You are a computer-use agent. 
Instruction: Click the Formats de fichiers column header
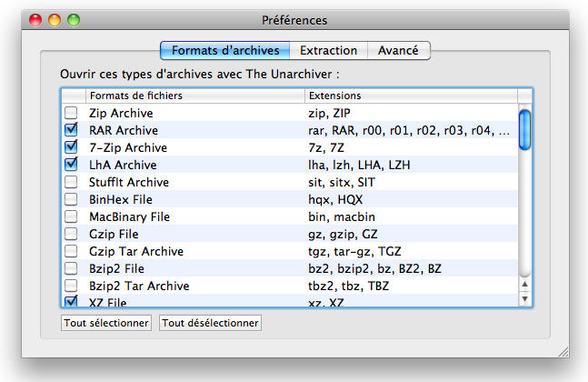point(194,95)
